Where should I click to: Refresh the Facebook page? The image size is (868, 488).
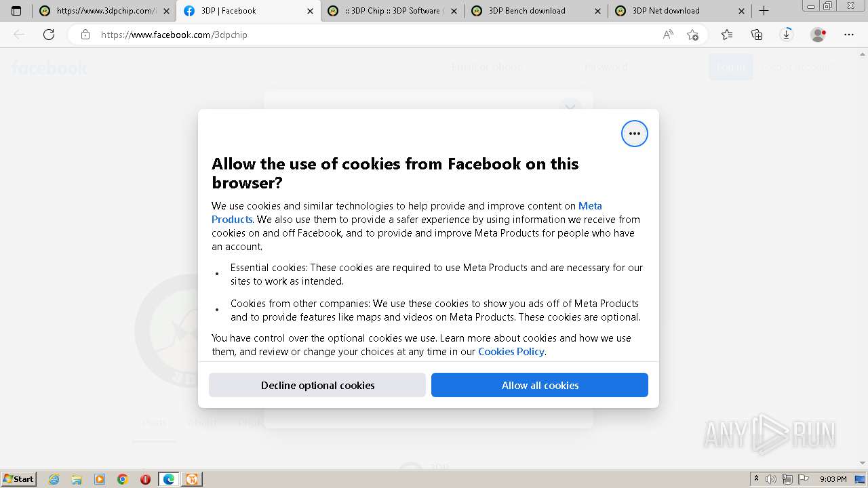tap(49, 35)
